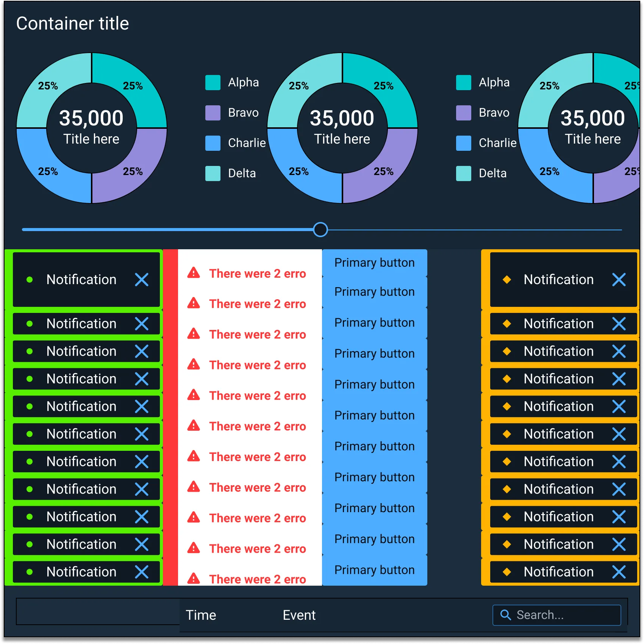The height and width of the screenshot is (644, 644).
Task: Select the Event column header
Action: click(x=299, y=615)
